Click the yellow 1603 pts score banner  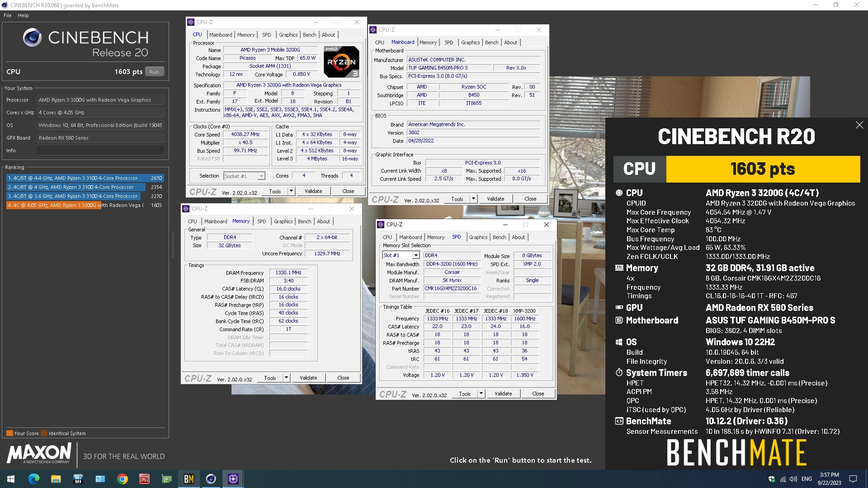(x=763, y=169)
